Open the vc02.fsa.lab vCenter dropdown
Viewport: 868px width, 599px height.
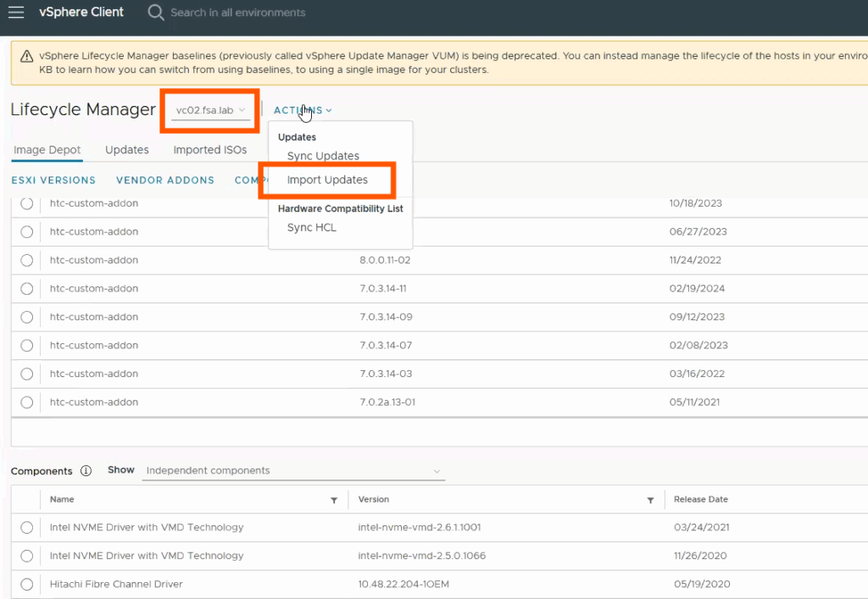[x=210, y=110]
